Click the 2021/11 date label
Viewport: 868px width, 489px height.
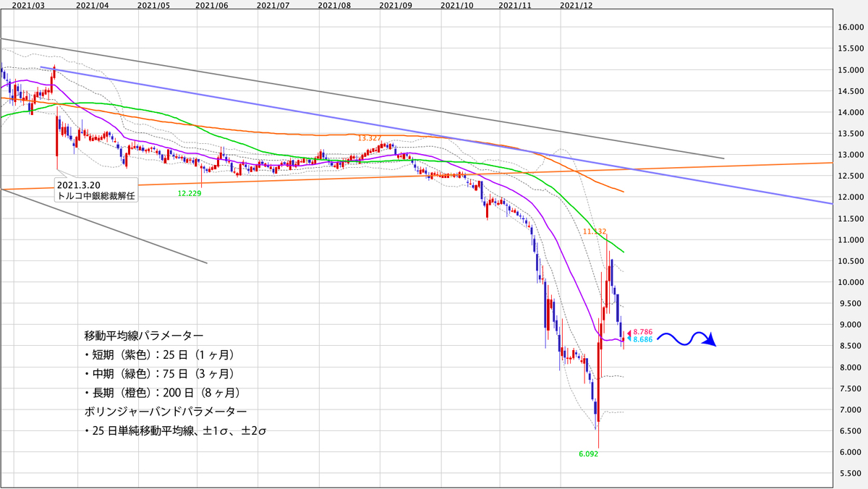pyautogui.click(x=514, y=4)
